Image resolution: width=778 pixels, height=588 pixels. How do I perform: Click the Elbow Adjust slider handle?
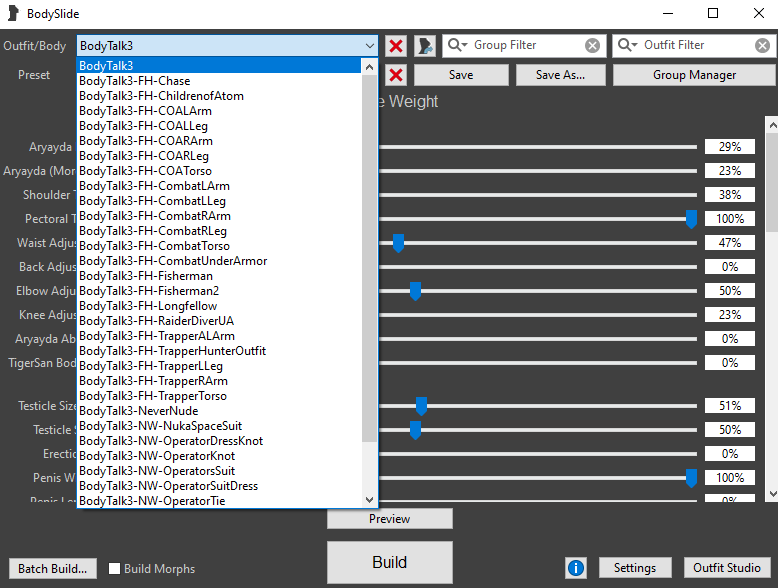point(415,291)
